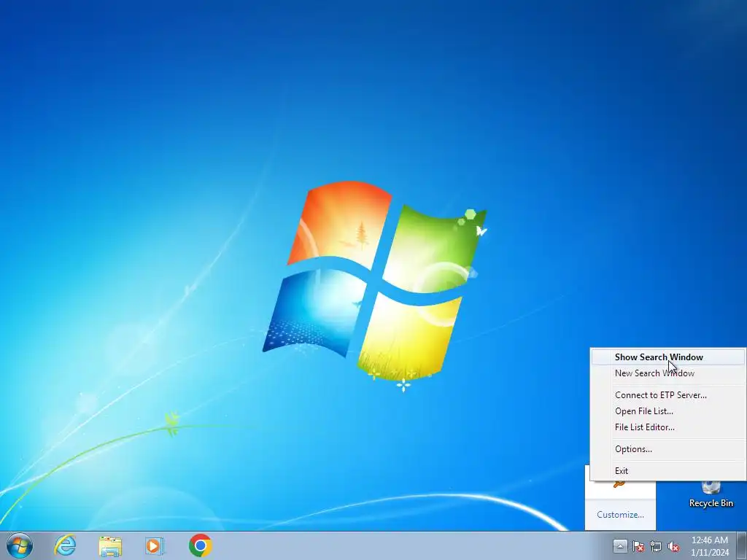This screenshot has width=747, height=560.
Task: Click Show Desktop button at taskbar end
Action: tap(742, 545)
